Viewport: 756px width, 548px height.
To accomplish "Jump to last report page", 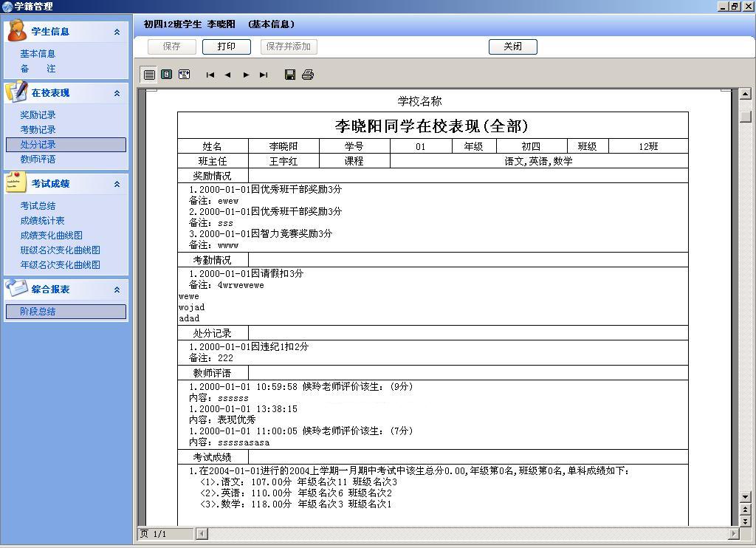I will click(264, 75).
